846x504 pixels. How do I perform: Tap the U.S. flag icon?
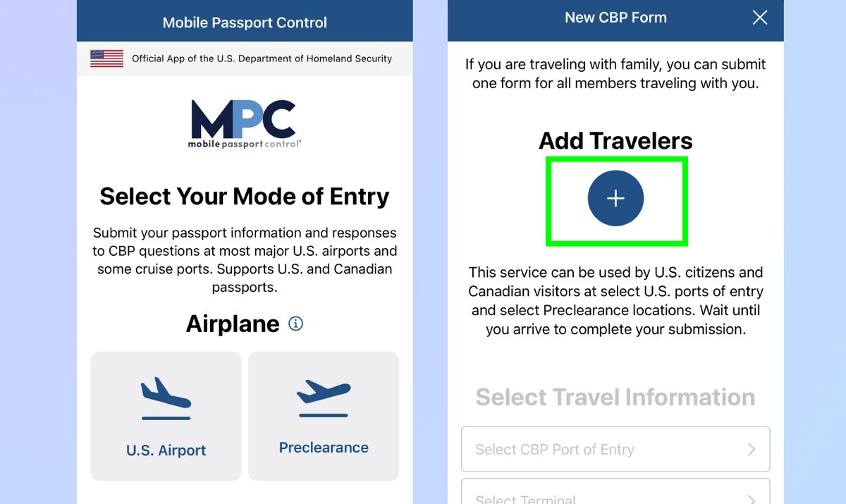[106, 58]
